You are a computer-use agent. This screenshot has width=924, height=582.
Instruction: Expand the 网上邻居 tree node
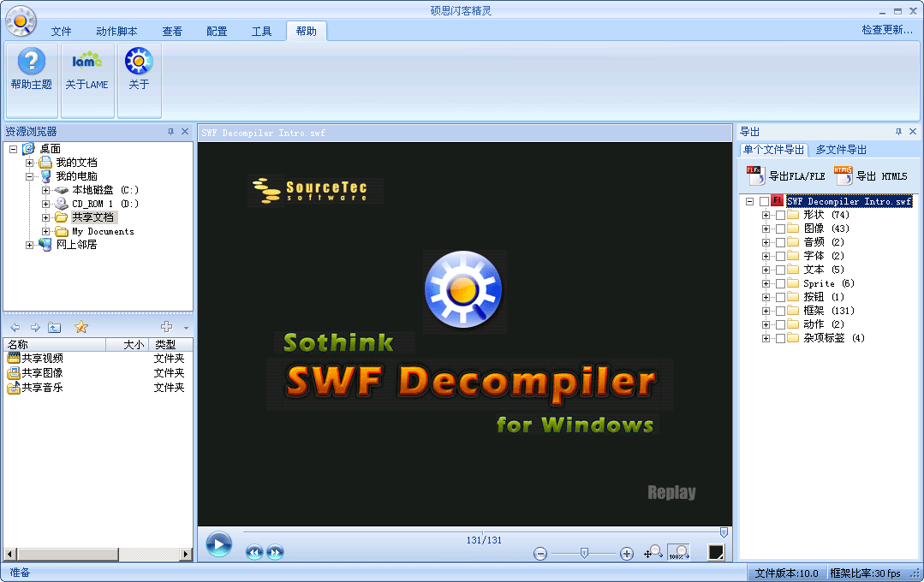click(29, 245)
